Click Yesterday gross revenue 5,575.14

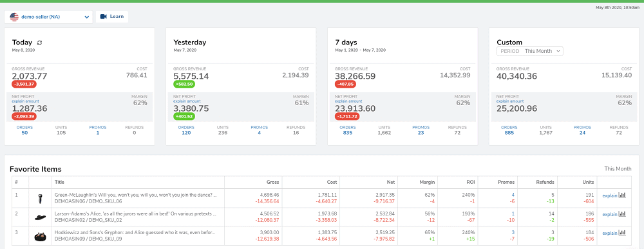191,76
